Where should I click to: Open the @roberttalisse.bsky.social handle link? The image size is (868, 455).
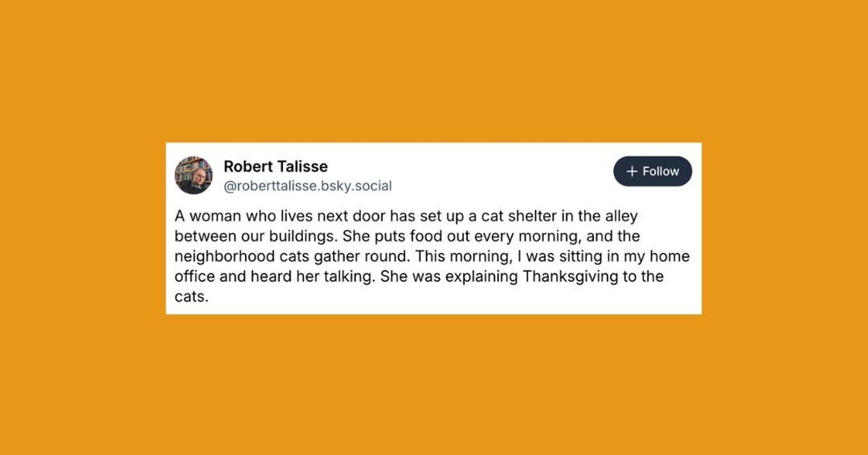307,186
